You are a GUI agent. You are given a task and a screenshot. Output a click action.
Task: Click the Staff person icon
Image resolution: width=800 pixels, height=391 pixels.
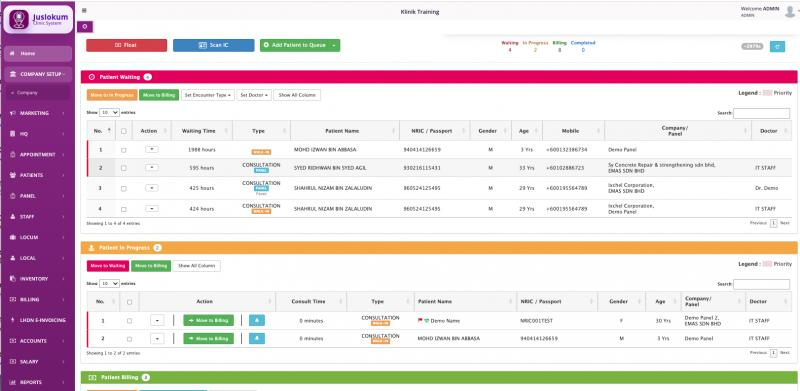13,216
